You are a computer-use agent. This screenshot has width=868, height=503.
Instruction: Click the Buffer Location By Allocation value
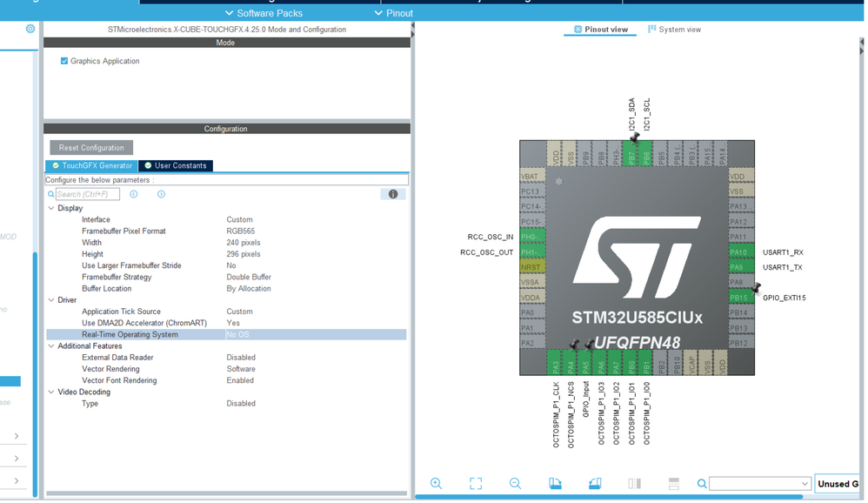point(249,289)
